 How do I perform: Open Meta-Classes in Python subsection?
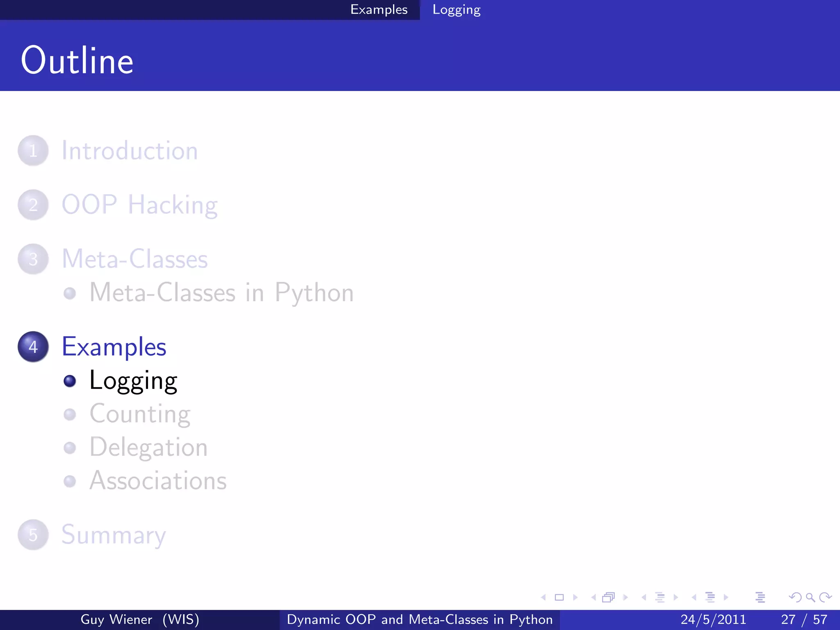coord(221,293)
